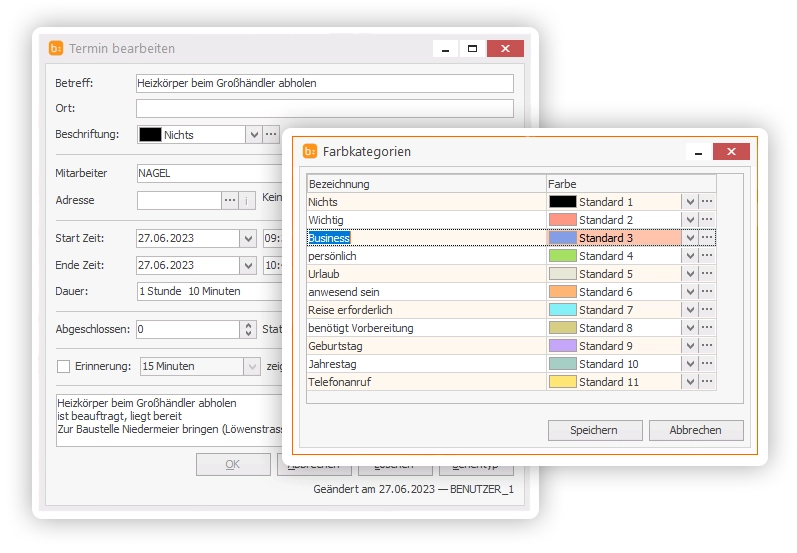Click the info button beside Adresse
This screenshot has height=553, width=797.
[247, 200]
